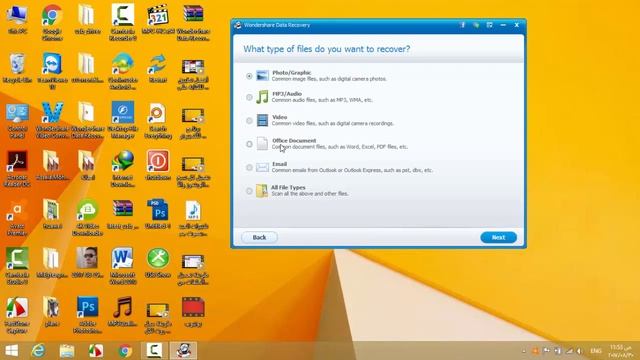The image size is (640, 360).
Task: Choose the Office Document radio option
Action: click(249, 144)
